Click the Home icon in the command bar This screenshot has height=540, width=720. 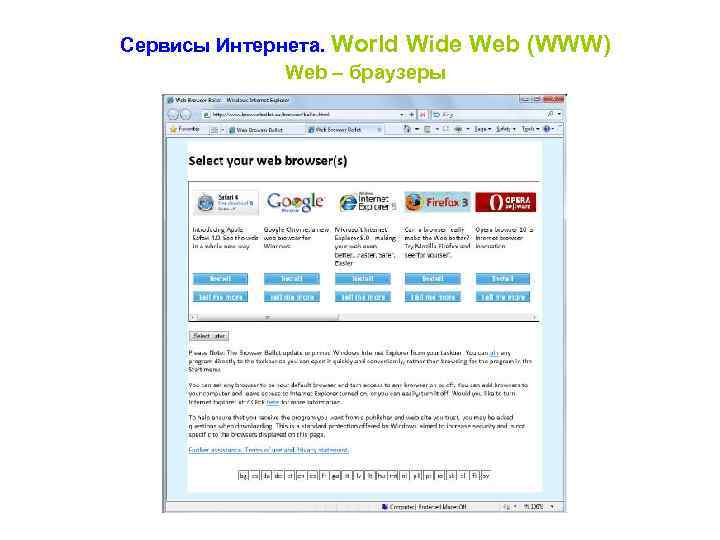407,129
